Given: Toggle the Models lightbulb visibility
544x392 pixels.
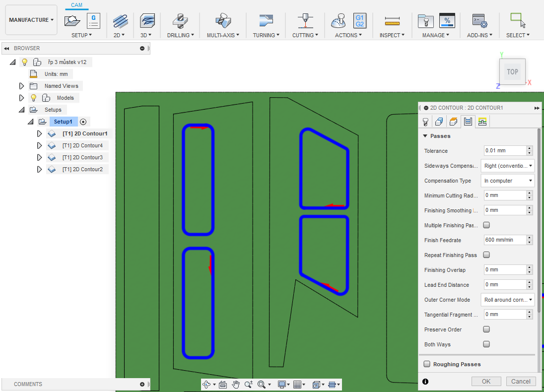Looking at the screenshot, I should pyautogui.click(x=34, y=98).
